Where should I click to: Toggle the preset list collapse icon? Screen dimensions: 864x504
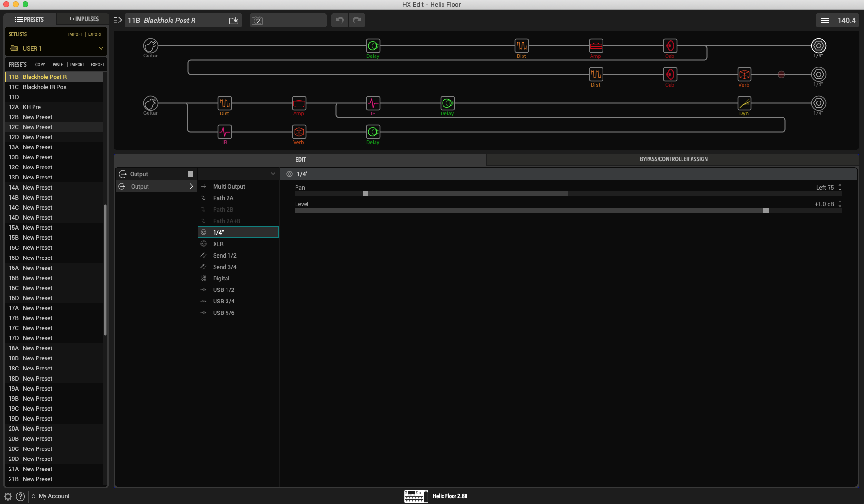(117, 20)
